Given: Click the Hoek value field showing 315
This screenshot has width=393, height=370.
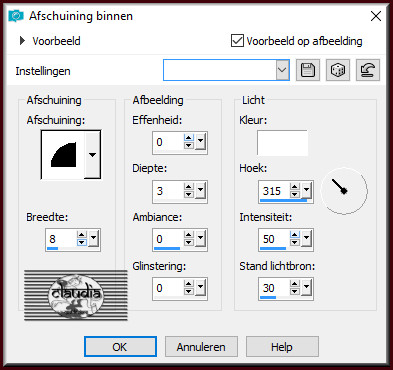Looking at the screenshot, I should [x=275, y=191].
